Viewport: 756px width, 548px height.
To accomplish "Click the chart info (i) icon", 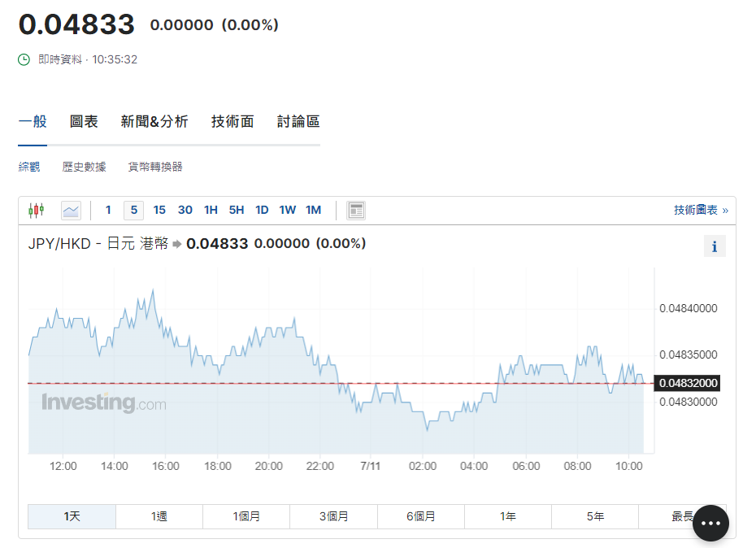I will [715, 246].
